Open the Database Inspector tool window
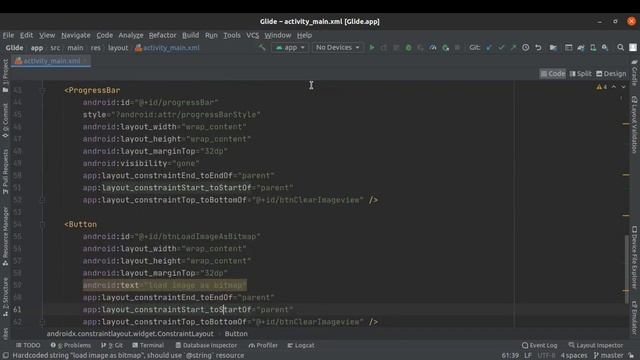640x360 pixels. tap(206, 345)
